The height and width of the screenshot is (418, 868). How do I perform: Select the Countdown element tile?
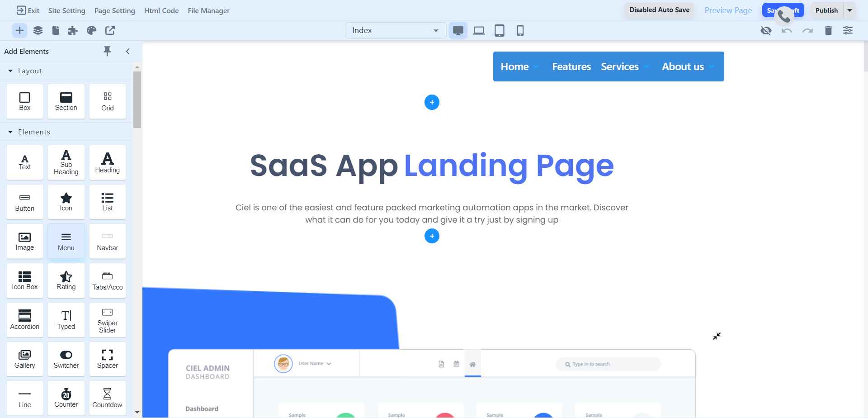point(107,398)
